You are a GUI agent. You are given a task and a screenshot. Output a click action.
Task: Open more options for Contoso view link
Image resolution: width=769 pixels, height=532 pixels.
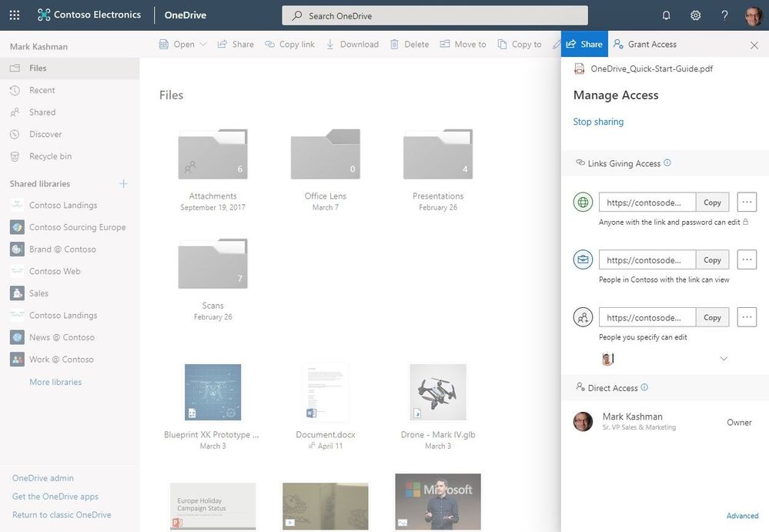[x=747, y=260]
